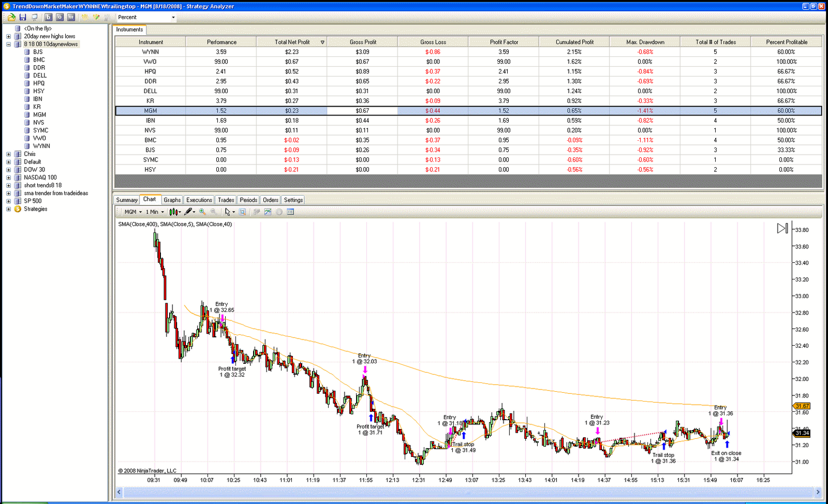Screen dimensions: 828x504
Task: Activate the zoom-in tool on the chart
Action: pyautogui.click(x=202, y=212)
